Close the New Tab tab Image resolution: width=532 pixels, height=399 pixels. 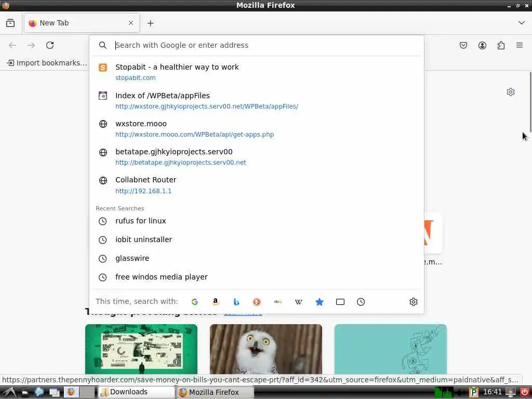(131, 23)
